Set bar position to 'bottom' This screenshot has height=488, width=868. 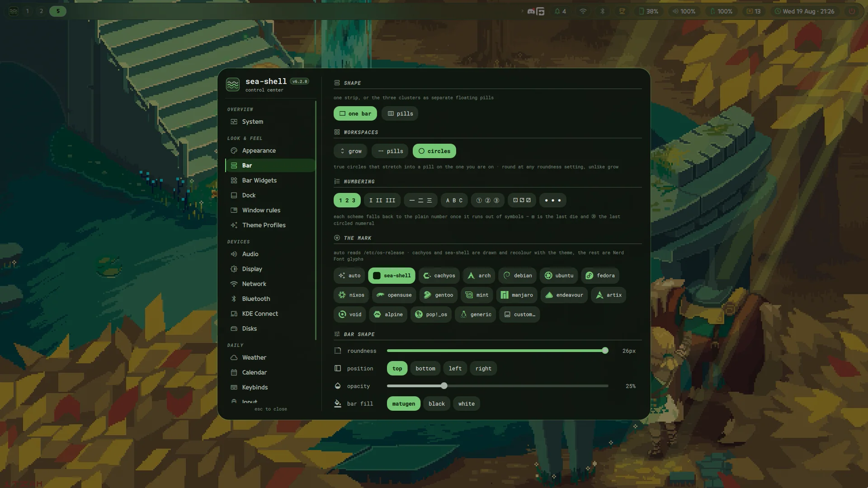tap(425, 369)
